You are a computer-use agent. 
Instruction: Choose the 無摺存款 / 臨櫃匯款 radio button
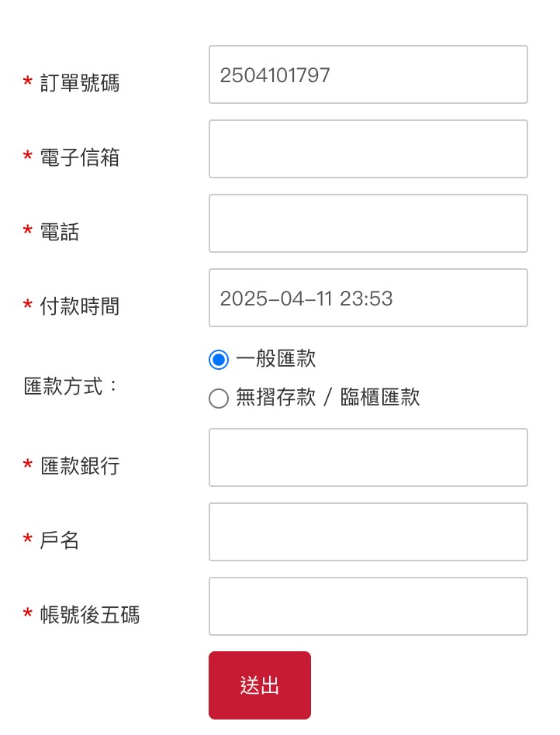coord(219,399)
